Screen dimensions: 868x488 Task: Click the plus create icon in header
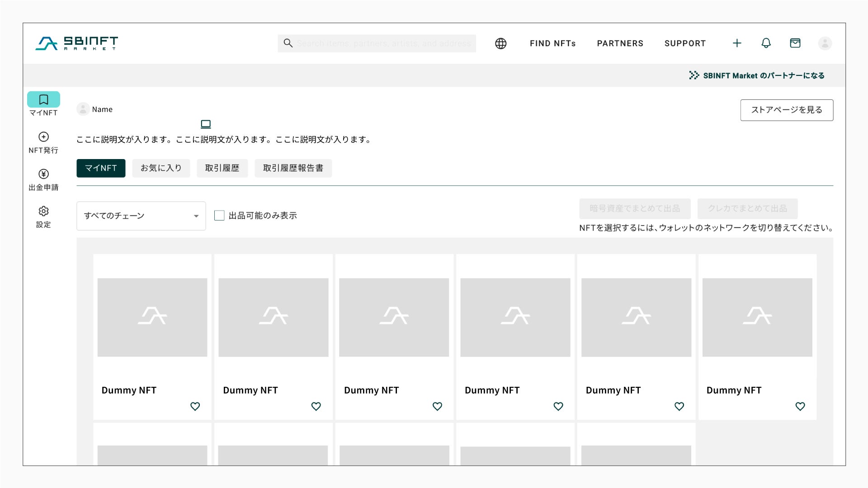[737, 43]
